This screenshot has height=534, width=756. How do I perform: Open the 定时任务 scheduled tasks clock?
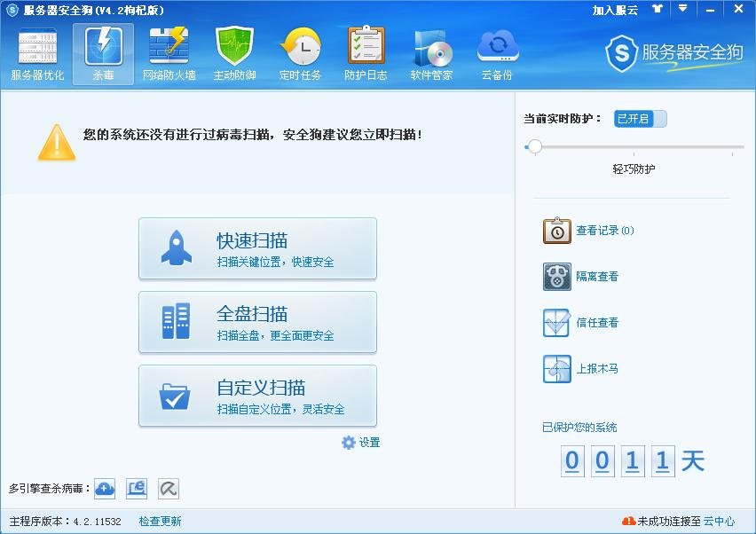pyautogui.click(x=300, y=54)
